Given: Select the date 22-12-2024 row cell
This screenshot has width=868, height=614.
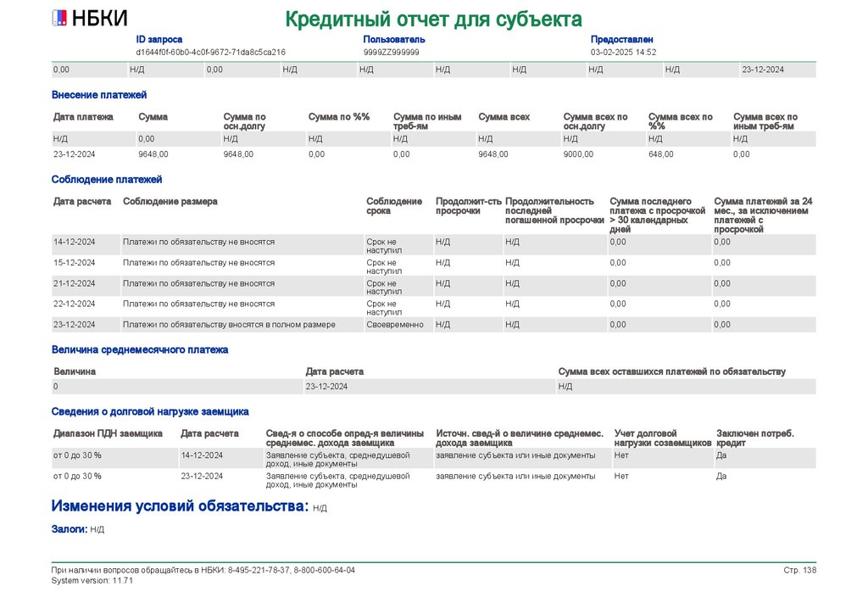Looking at the screenshot, I should [x=75, y=304].
